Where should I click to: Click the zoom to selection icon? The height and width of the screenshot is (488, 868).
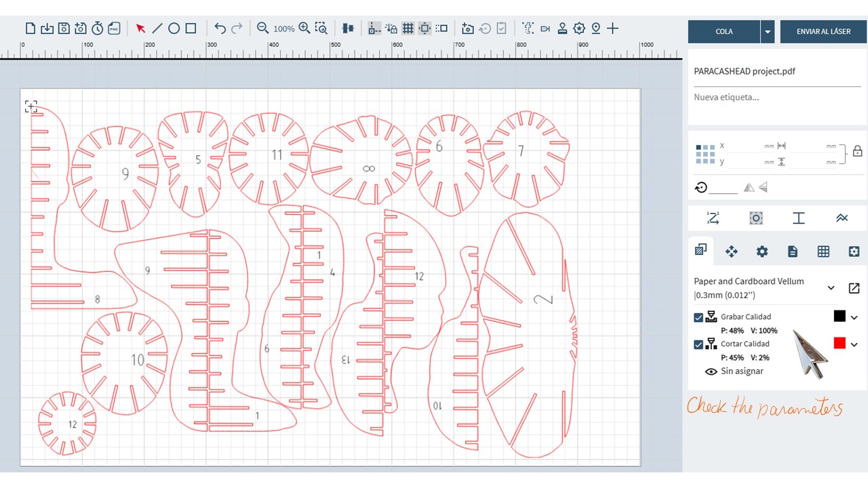point(321,28)
